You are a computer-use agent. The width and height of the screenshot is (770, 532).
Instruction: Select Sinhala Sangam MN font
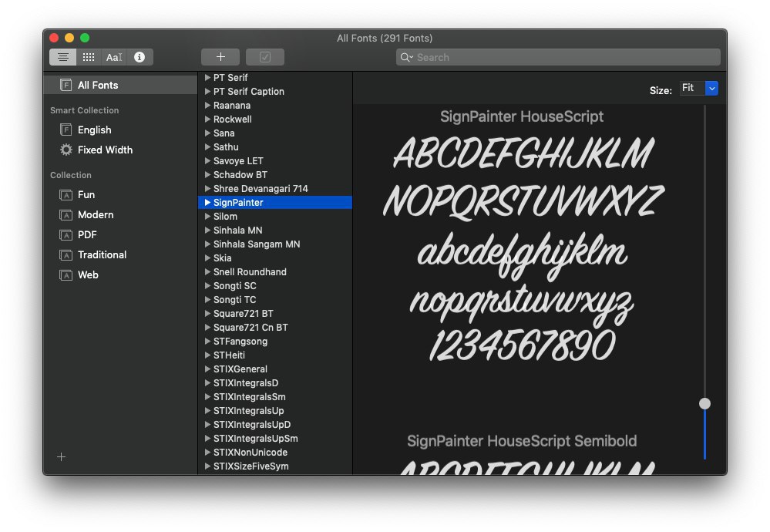[275, 244]
